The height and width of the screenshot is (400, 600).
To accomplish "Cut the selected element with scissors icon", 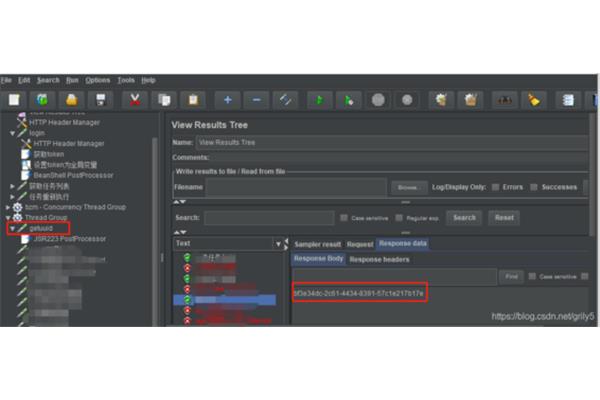I will 135,100.
